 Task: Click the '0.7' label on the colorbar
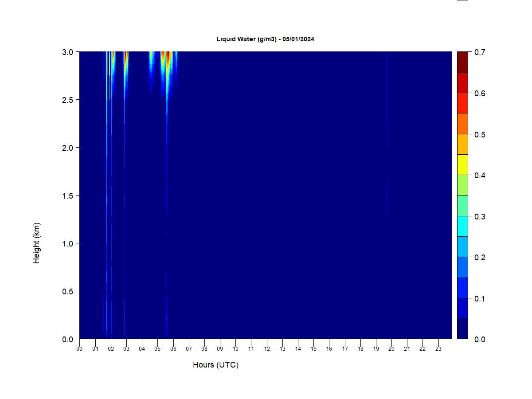[479, 52]
